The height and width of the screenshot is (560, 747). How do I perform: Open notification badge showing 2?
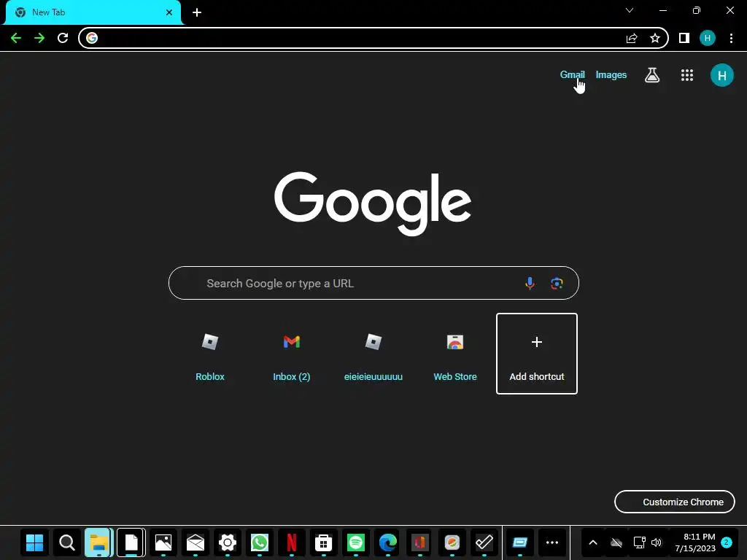coord(727,542)
